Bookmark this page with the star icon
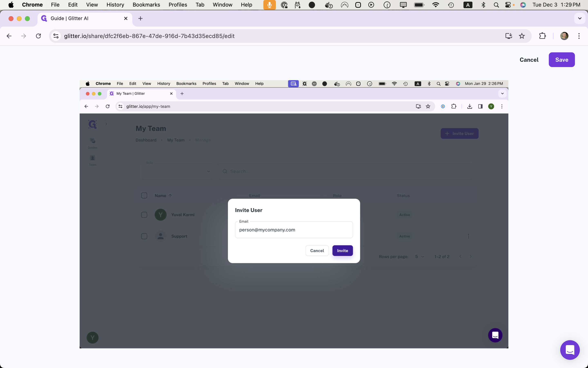588x368 pixels. pyautogui.click(x=522, y=36)
